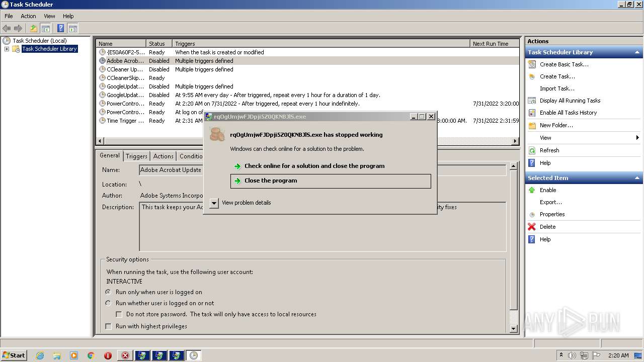Image resolution: width=644 pixels, height=362 pixels.
Task: Click Import Task link
Action: [557, 88]
